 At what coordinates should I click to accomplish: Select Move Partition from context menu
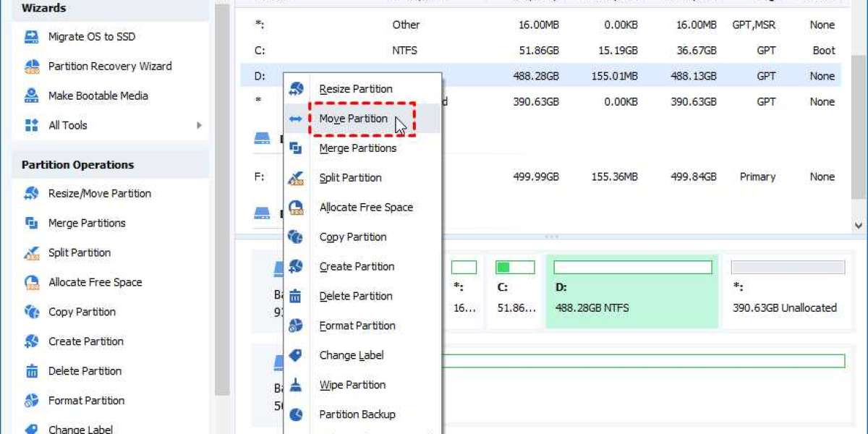(353, 119)
